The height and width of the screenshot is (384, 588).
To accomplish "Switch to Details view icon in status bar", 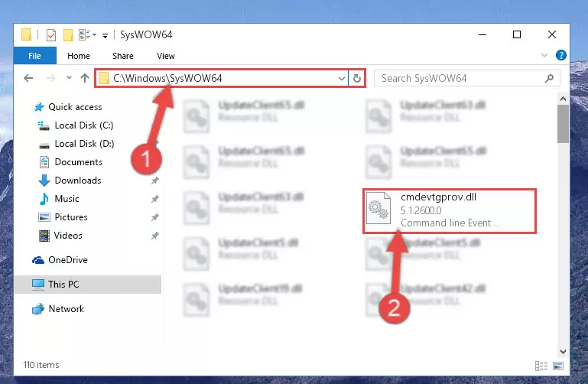I will coord(541,366).
